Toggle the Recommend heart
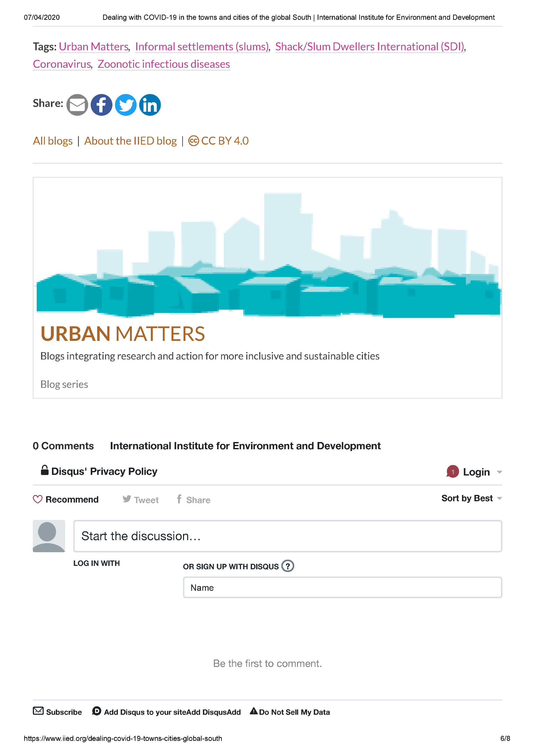This screenshot has height=756, width=534. point(38,499)
